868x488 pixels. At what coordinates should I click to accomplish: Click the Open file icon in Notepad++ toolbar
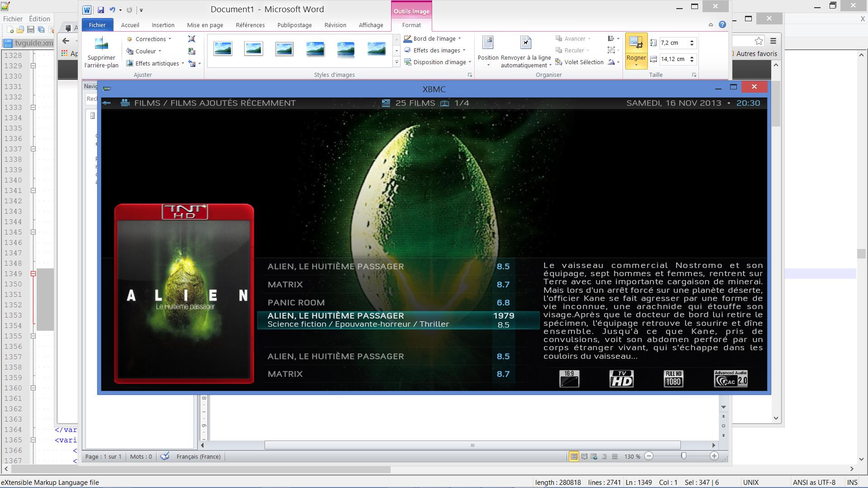click(20, 30)
